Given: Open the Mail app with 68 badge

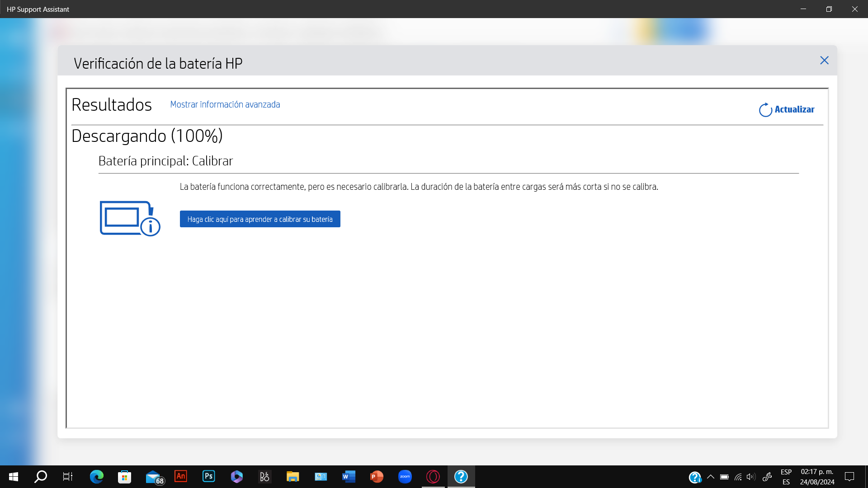Looking at the screenshot, I should 153,476.
